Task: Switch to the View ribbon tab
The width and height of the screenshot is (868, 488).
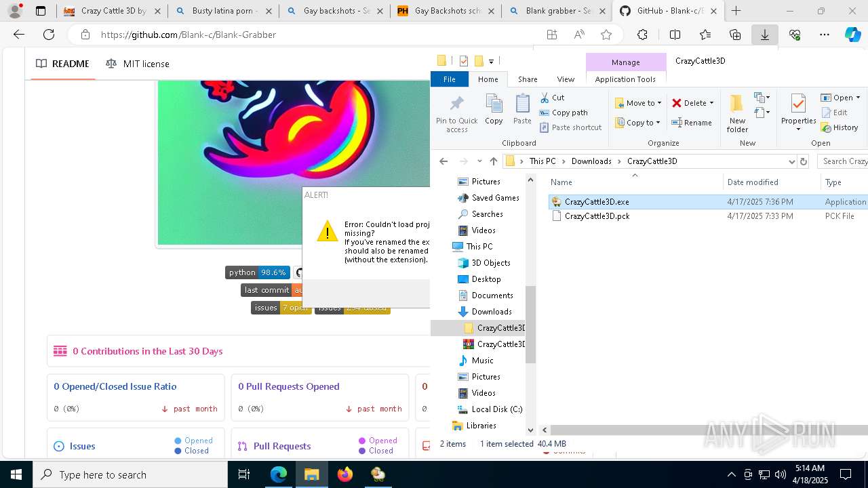Action: coord(566,79)
